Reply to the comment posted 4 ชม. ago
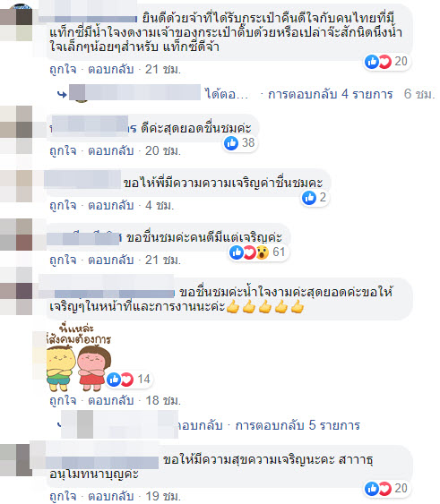Viewport: 440px width, 504px height. point(111,205)
